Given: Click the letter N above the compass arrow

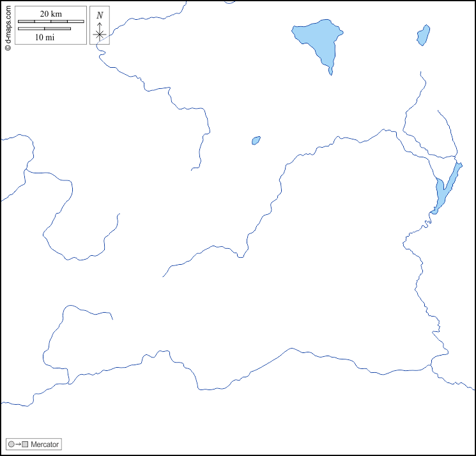Looking at the screenshot, I should pyautogui.click(x=100, y=15).
